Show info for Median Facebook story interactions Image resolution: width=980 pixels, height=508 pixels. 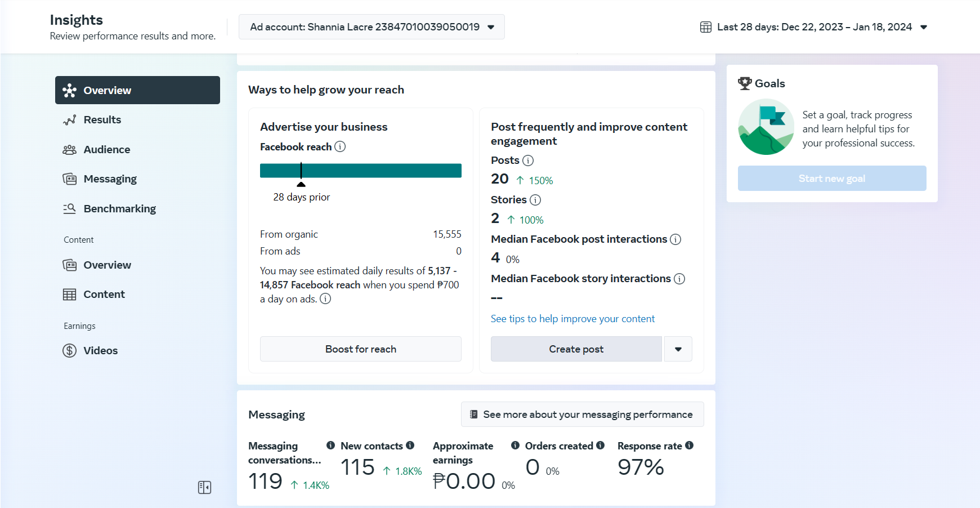[679, 279]
